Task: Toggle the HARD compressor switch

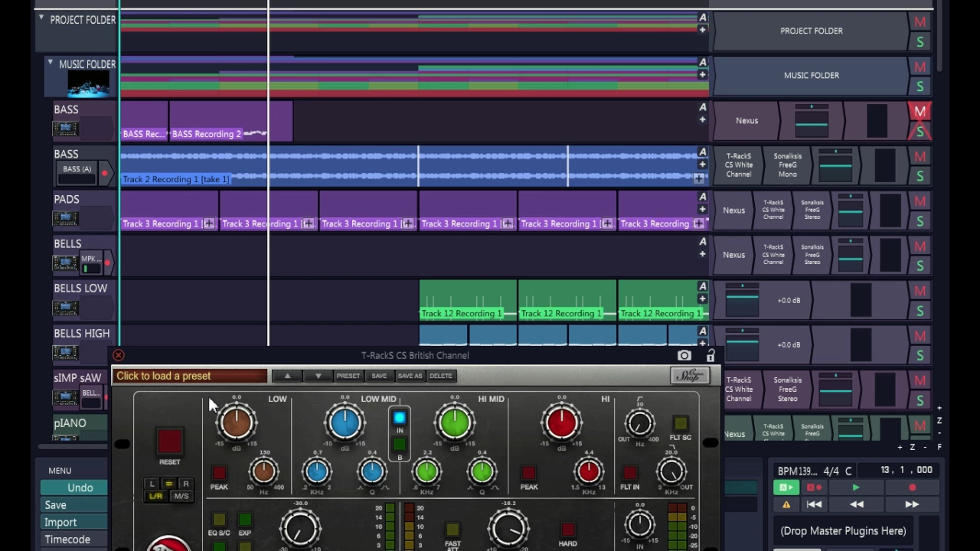Action: (567, 530)
